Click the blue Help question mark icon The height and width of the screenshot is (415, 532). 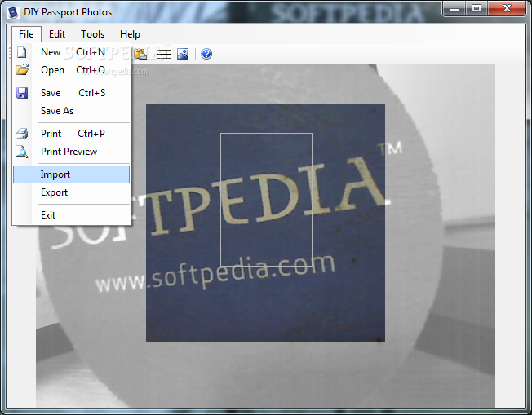click(x=206, y=54)
